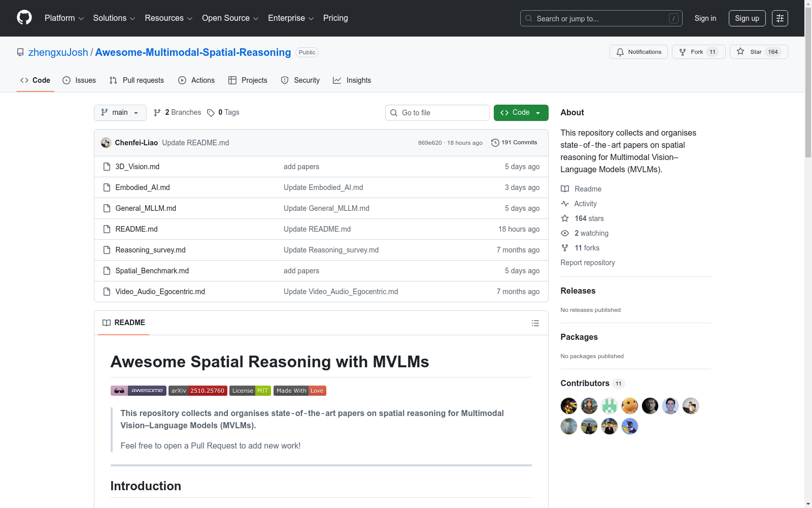Viewport: 812px width, 508px height.
Task: Click the Sign in link
Action: tap(705, 18)
